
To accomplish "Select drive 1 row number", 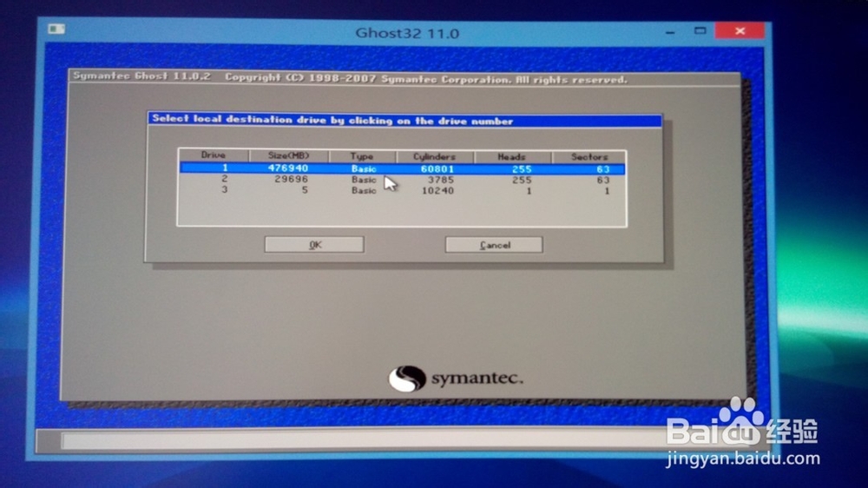I will [x=225, y=168].
